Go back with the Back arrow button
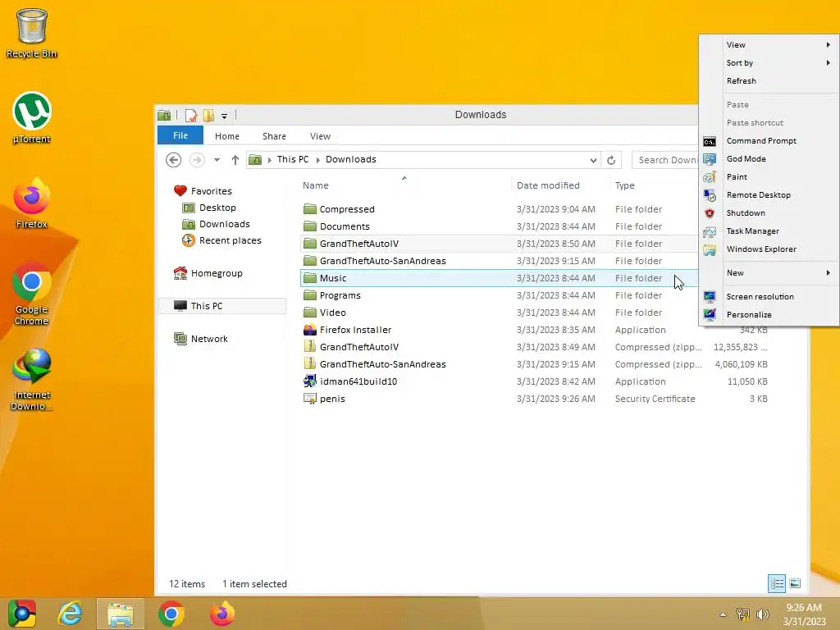The image size is (840, 630). pos(173,160)
